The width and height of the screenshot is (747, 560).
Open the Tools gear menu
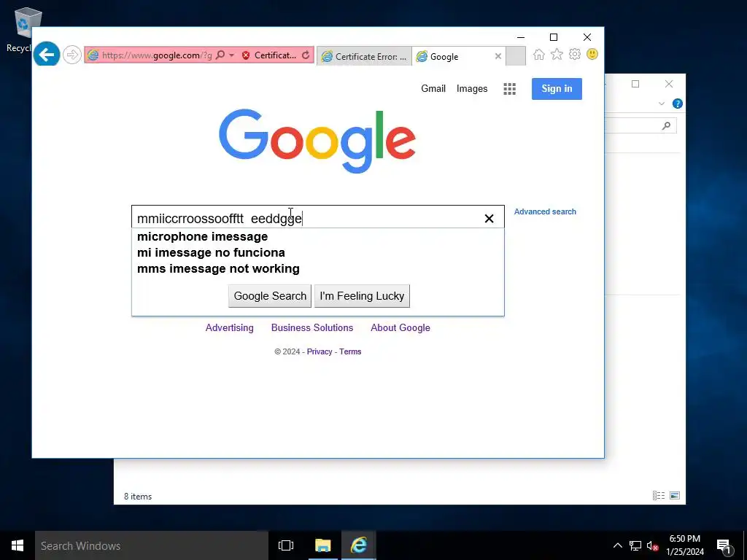click(575, 54)
